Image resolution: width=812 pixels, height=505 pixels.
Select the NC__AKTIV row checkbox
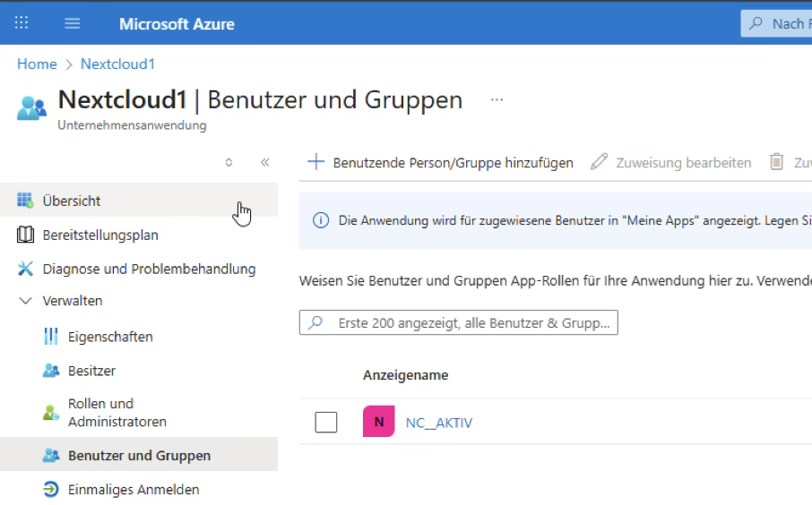pos(326,422)
